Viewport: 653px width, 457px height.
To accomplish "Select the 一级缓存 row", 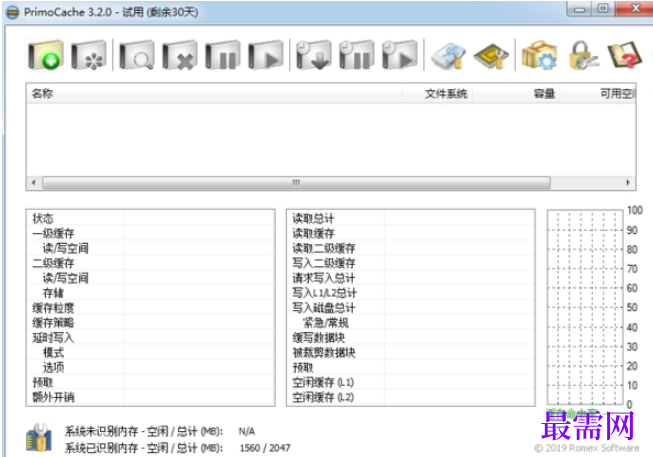I will tap(151, 233).
